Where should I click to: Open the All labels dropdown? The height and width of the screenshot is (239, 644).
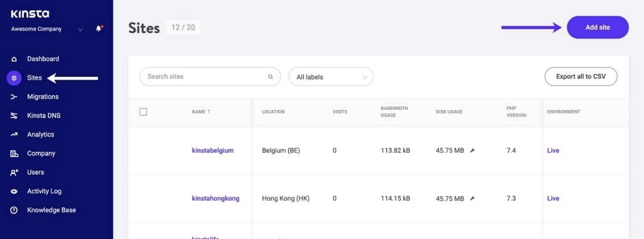330,77
